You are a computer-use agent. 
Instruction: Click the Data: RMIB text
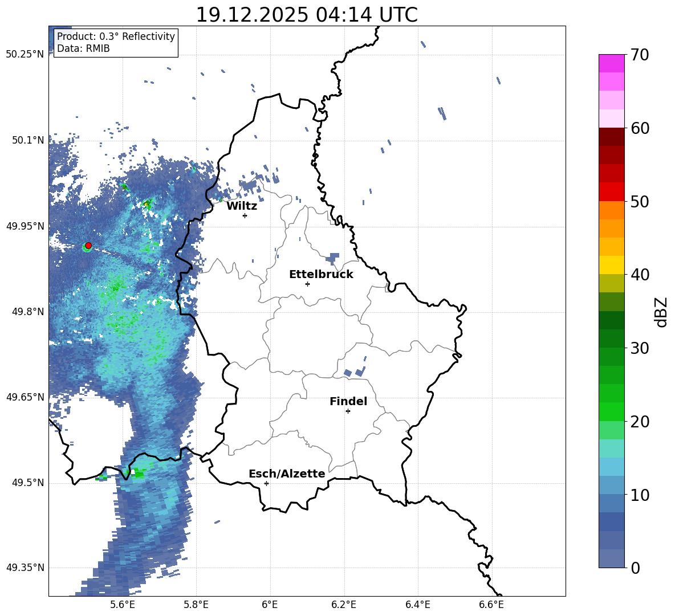[x=83, y=48]
